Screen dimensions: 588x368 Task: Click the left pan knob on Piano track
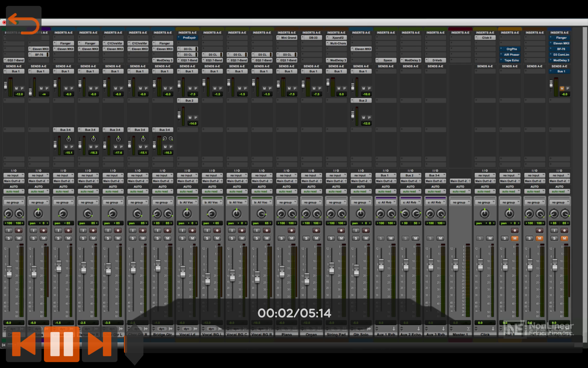click(x=281, y=214)
